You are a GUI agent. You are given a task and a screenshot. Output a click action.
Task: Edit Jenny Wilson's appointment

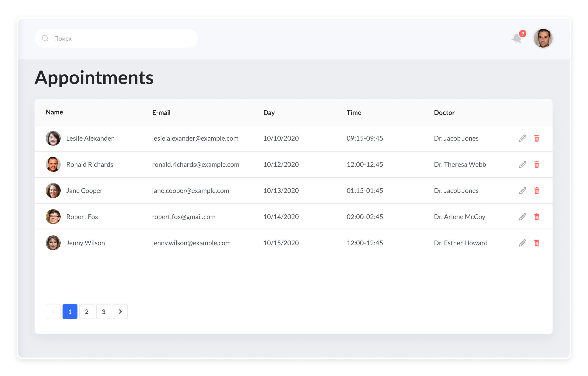(522, 243)
